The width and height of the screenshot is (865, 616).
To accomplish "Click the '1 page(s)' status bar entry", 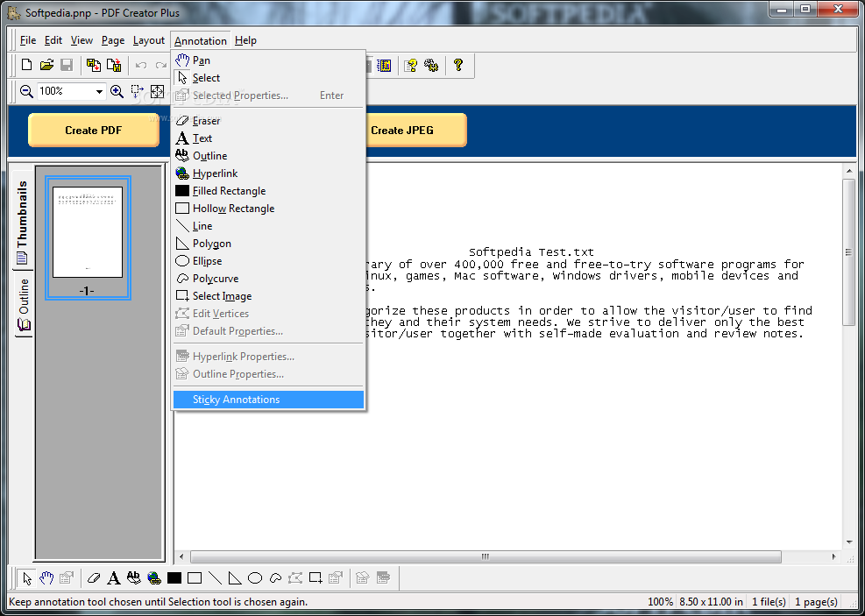I will click(x=816, y=602).
